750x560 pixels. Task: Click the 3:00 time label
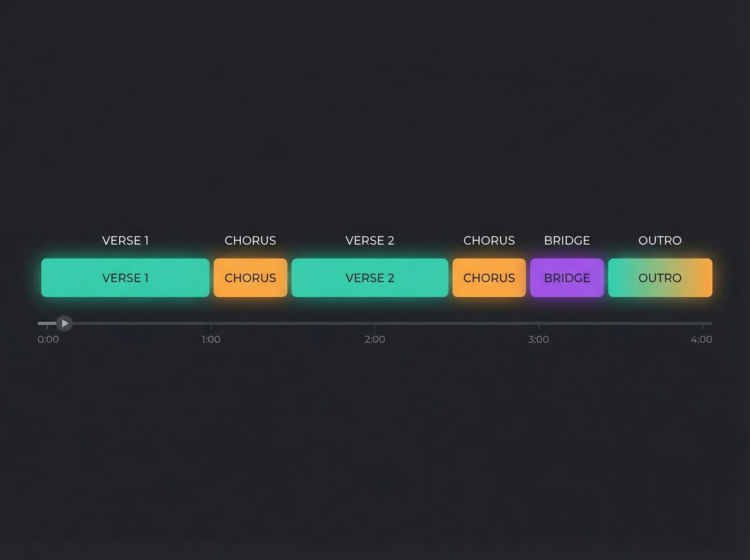[538, 339]
